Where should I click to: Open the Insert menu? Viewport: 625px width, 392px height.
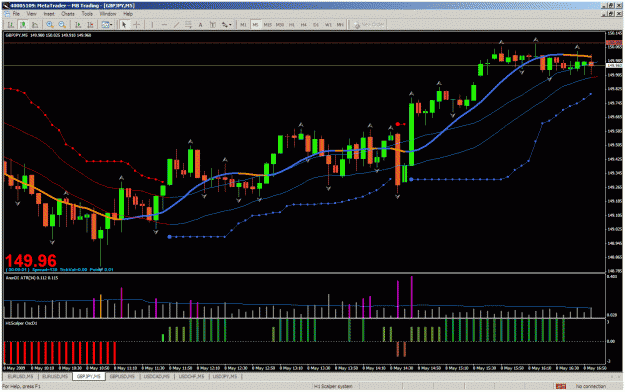49,14
